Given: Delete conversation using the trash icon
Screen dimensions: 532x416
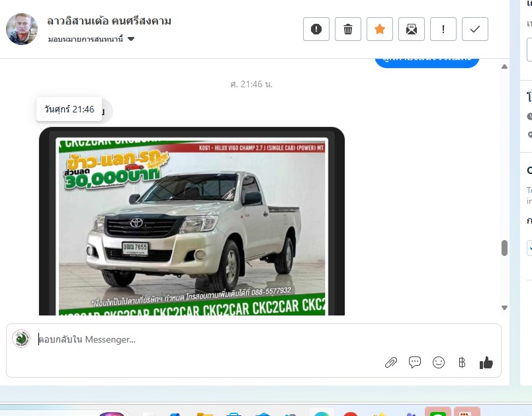Looking at the screenshot, I should pyautogui.click(x=348, y=29).
